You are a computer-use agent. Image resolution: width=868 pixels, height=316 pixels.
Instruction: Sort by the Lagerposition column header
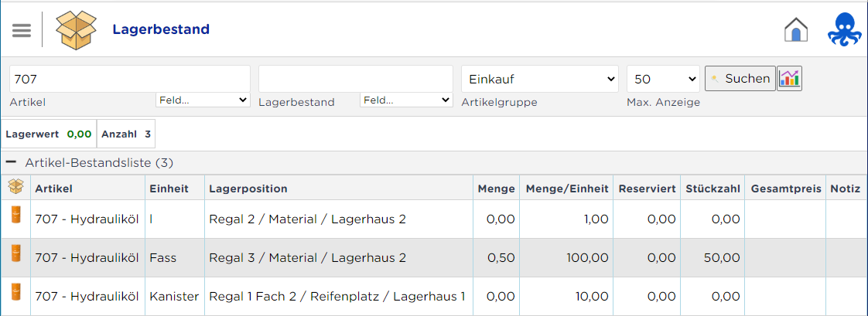click(248, 189)
